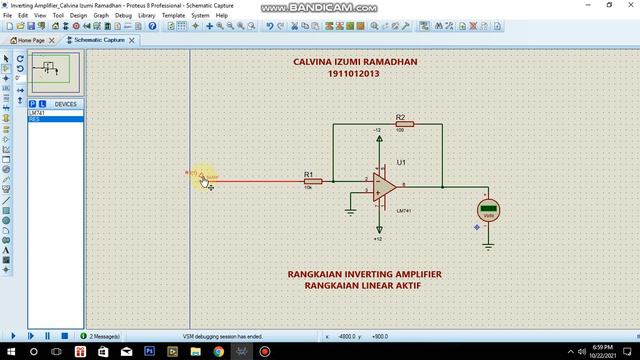Select the 2D Graphics Text 'A' tool
The image size is (640, 360).
click(6, 250)
